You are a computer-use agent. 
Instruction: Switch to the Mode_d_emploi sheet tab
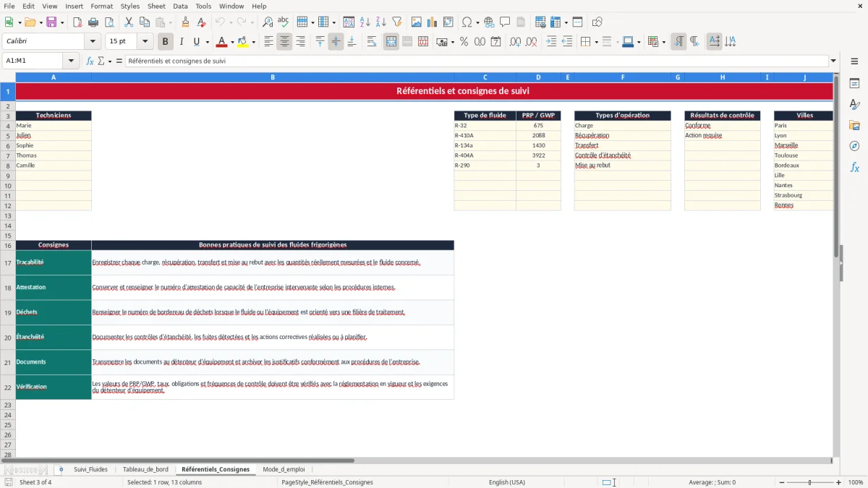[x=284, y=470]
